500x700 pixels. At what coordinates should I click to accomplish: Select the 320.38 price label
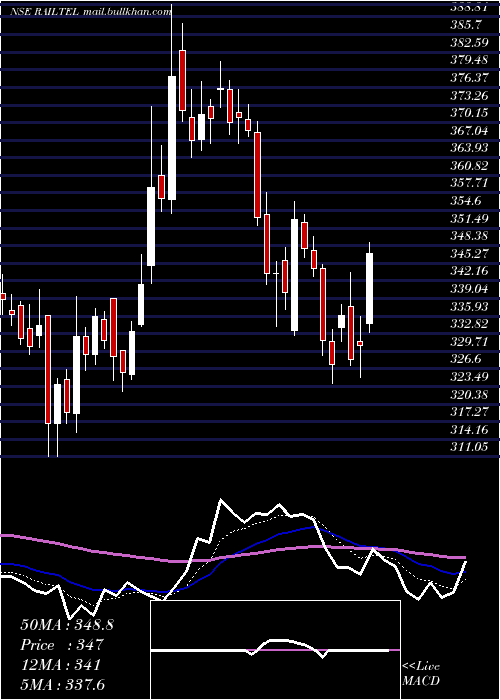[x=469, y=394]
